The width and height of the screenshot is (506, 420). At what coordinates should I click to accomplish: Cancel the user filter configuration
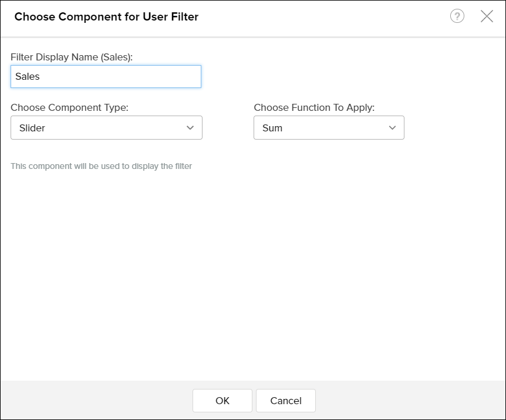click(x=285, y=401)
